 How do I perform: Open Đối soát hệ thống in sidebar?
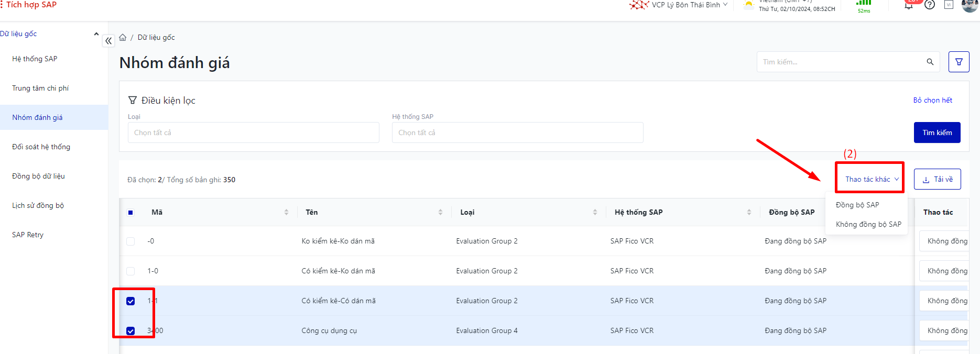pos(41,147)
